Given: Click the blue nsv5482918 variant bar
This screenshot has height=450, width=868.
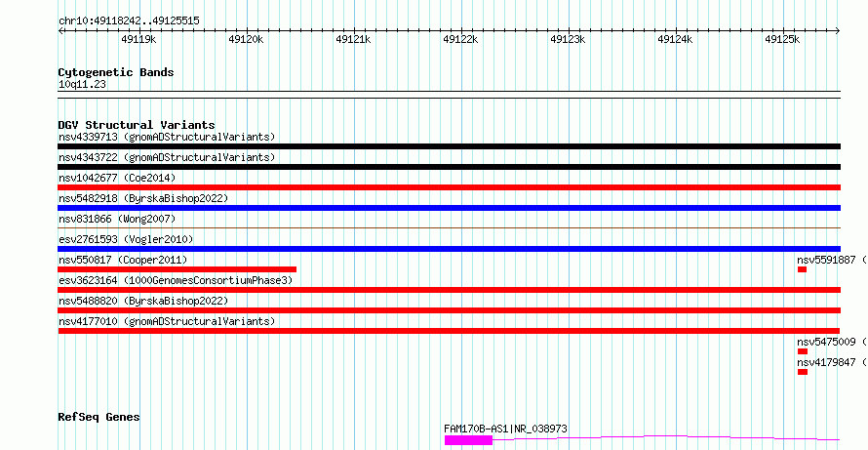Looking at the screenshot, I should (x=449, y=208).
